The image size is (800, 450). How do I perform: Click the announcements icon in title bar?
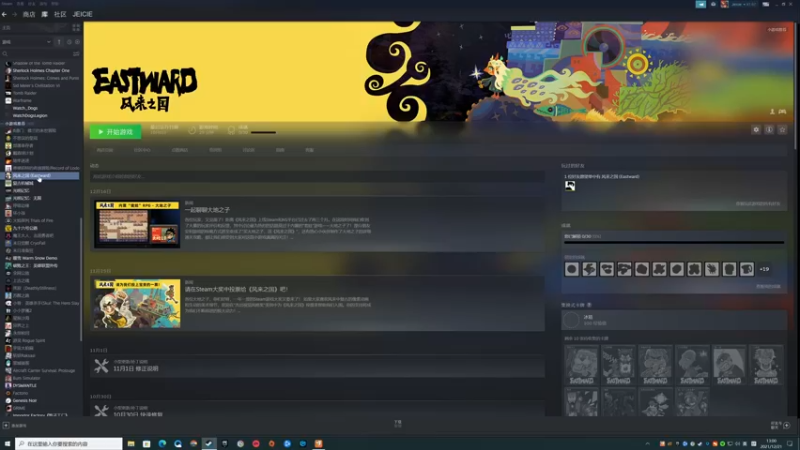coord(701,4)
